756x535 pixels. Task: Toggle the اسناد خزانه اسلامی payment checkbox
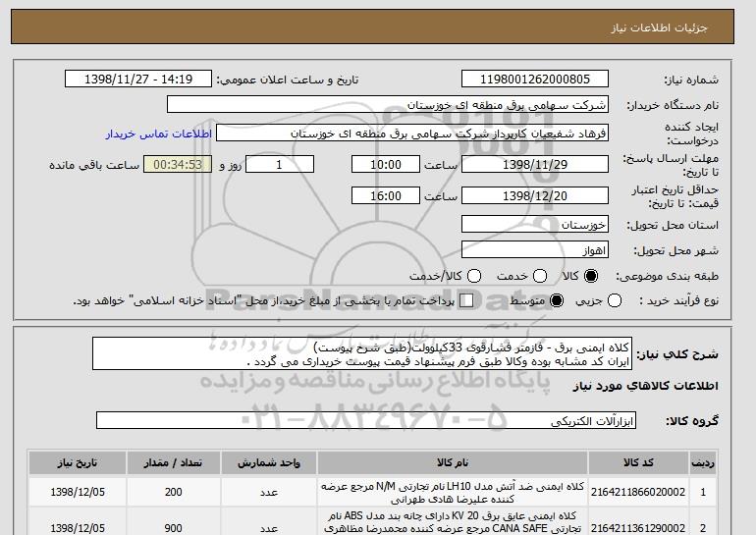pyautogui.click(x=466, y=300)
